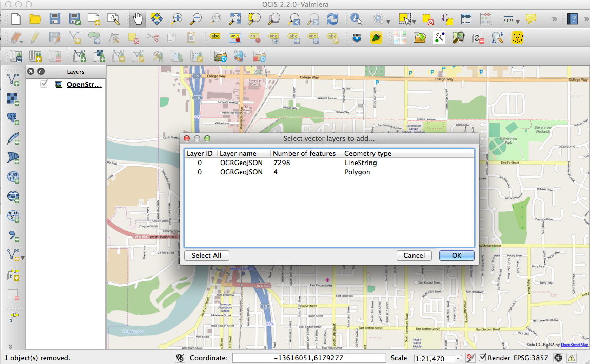Toggle the Render checkbox in status bar
This screenshot has width=590, height=364.
pyautogui.click(x=482, y=357)
